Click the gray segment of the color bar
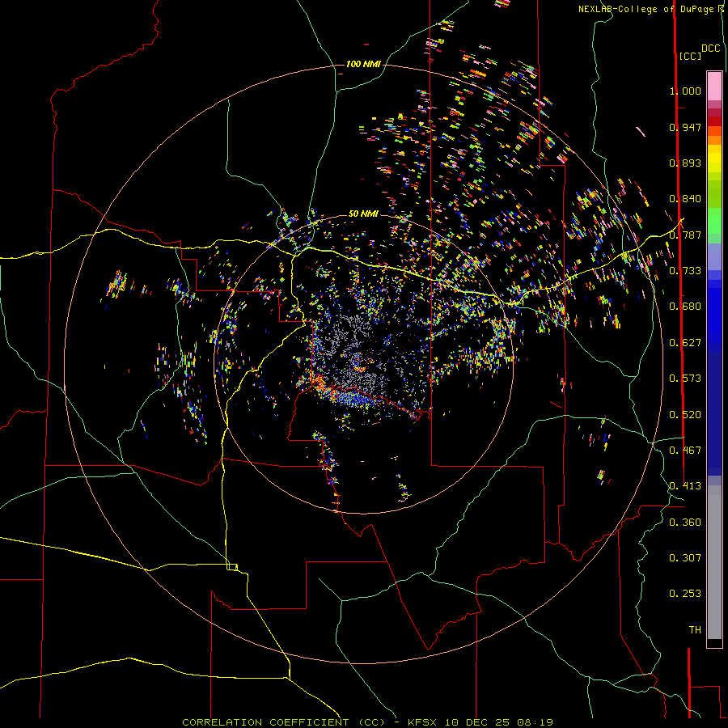Viewport: 728px width, 728px height. pos(714,562)
